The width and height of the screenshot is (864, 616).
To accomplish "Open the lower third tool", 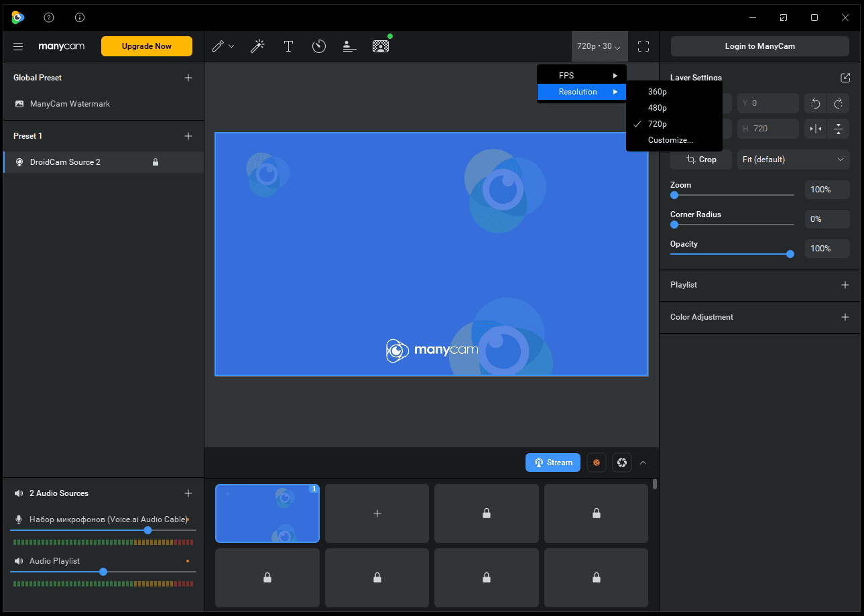I will pos(349,46).
